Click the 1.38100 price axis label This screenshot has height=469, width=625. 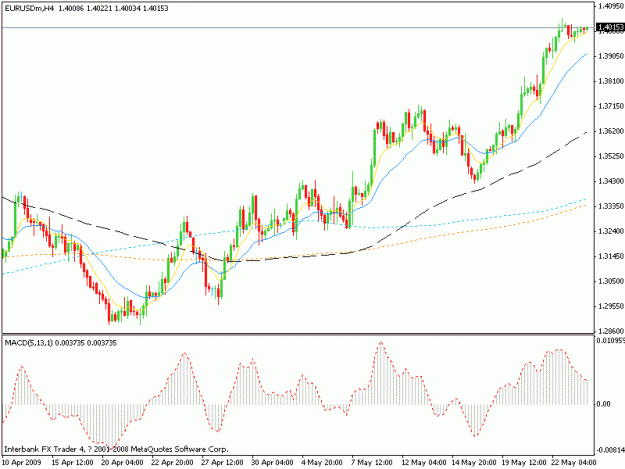coord(611,81)
